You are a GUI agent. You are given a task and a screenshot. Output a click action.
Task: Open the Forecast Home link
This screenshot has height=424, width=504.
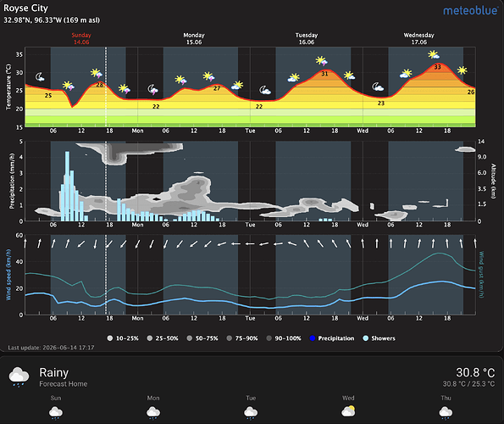coord(64,384)
